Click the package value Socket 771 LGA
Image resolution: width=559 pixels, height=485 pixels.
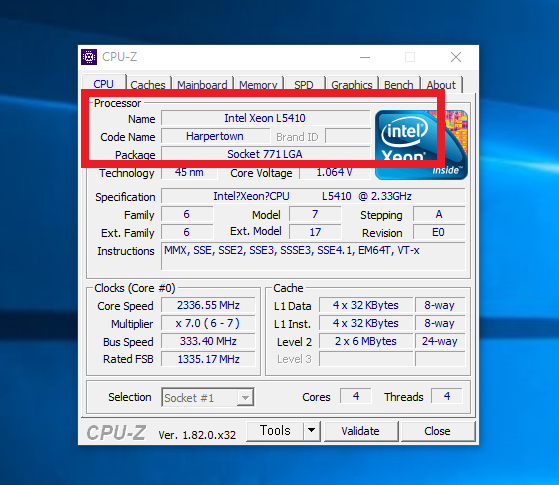coord(265,154)
